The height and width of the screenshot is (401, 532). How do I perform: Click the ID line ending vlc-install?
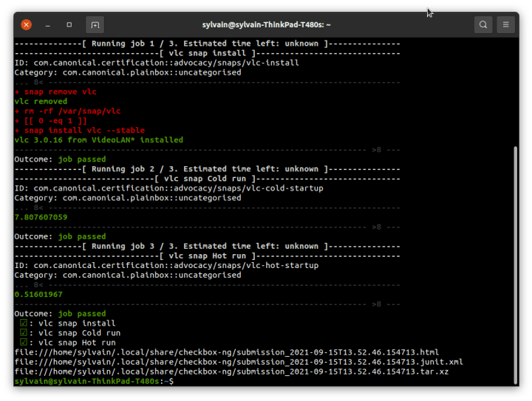[157, 63]
